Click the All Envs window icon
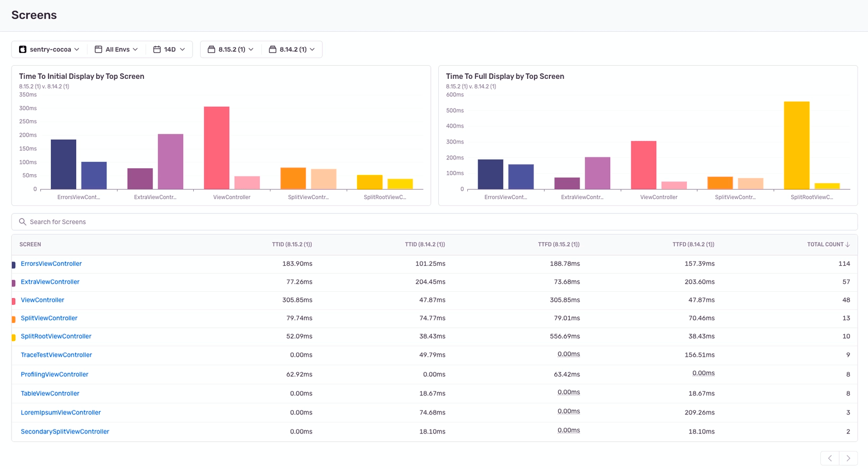The width and height of the screenshot is (868, 469). tap(98, 49)
